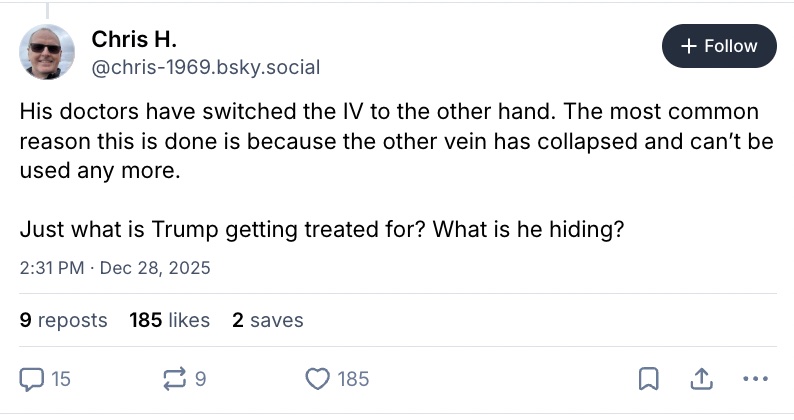Like the post with the heart icon

pyautogui.click(x=317, y=379)
